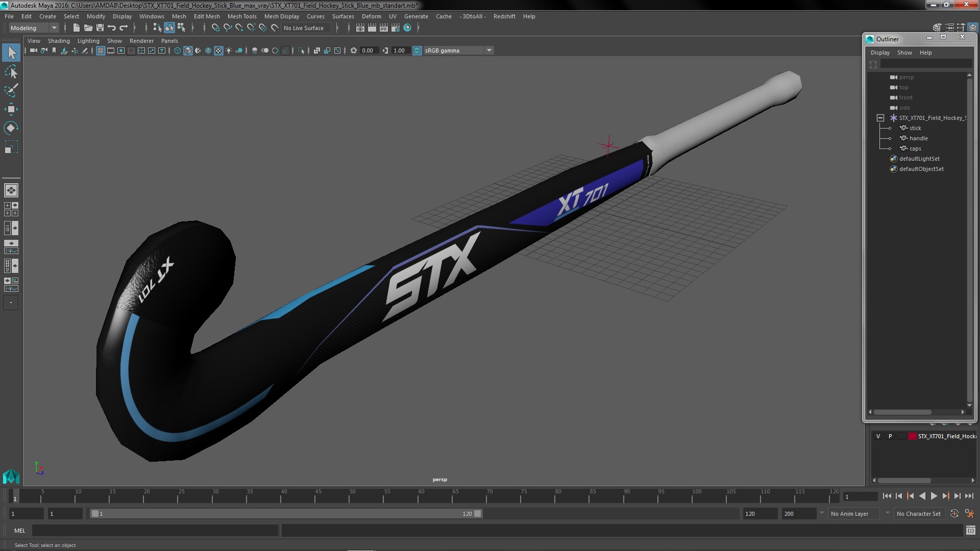
Task: Click the viewport gamma value 1.00 field
Action: pyautogui.click(x=400, y=51)
